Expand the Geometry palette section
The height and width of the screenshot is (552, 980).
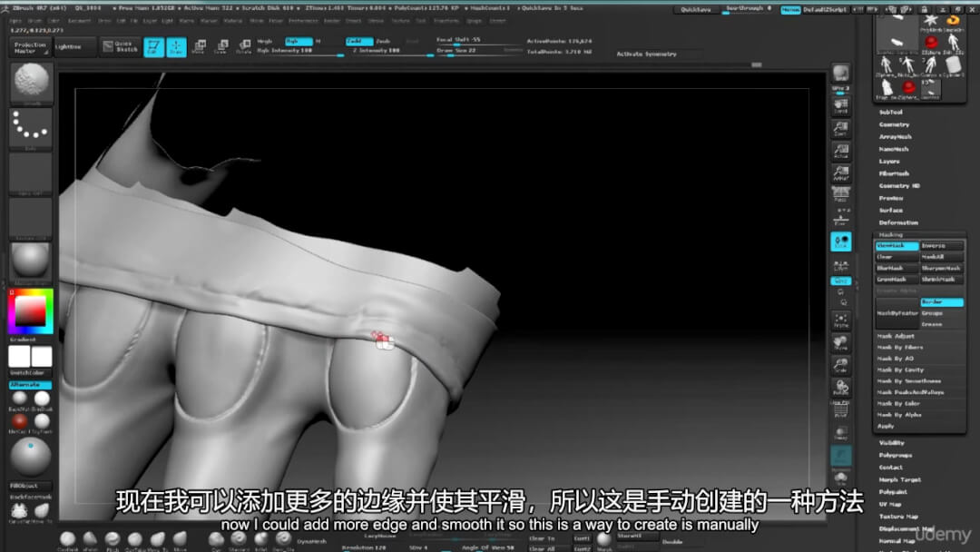pyautogui.click(x=895, y=125)
